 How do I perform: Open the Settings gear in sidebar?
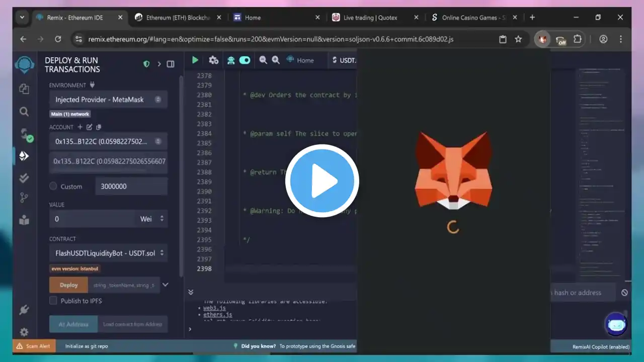tap(24, 332)
